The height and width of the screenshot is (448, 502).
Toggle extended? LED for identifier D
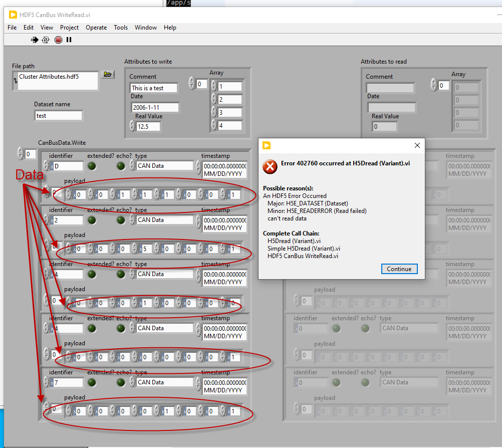click(94, 166)
